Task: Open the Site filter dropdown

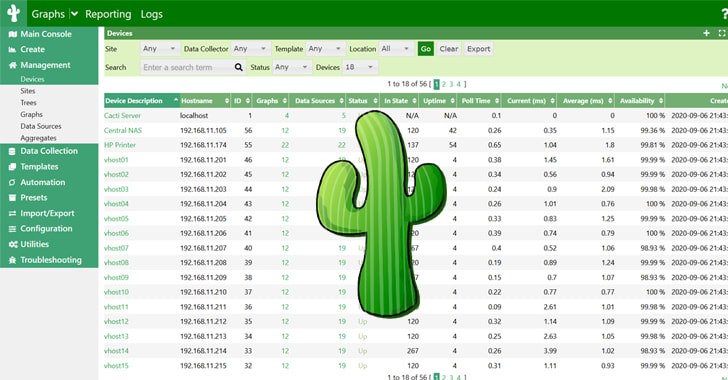Action: coord(159,49)
